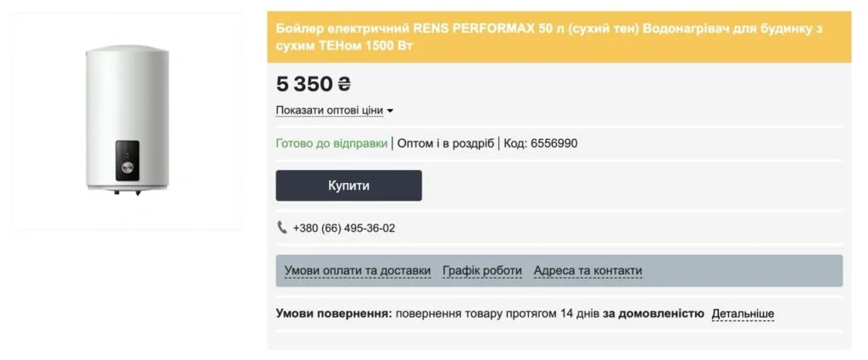Open the "Графік роботи" section

481,271
